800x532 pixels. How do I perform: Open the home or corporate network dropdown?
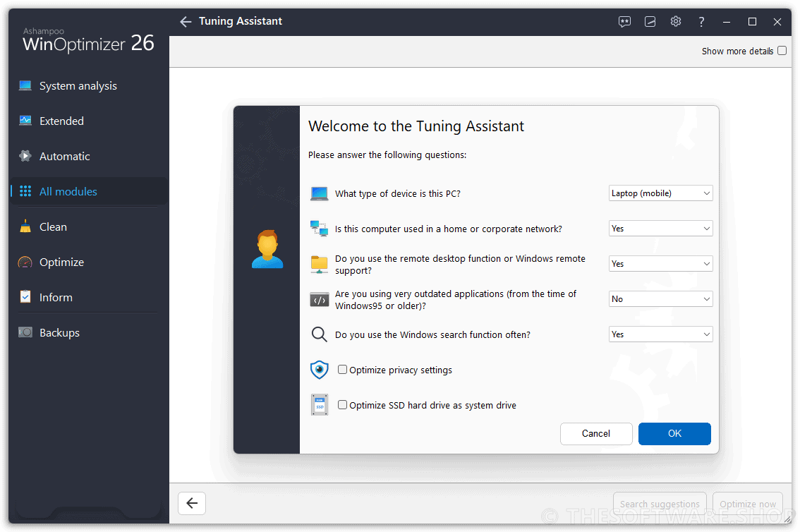pos(660,229)
